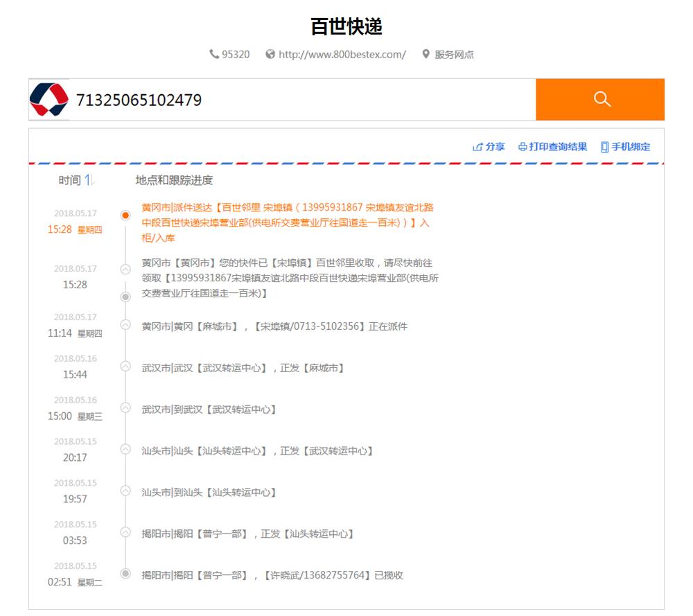Expand the 11:14 正在派件 timeline chevron
Image resolution: width=693 pixels, height=616 pixels.
[x=125, y=324]
